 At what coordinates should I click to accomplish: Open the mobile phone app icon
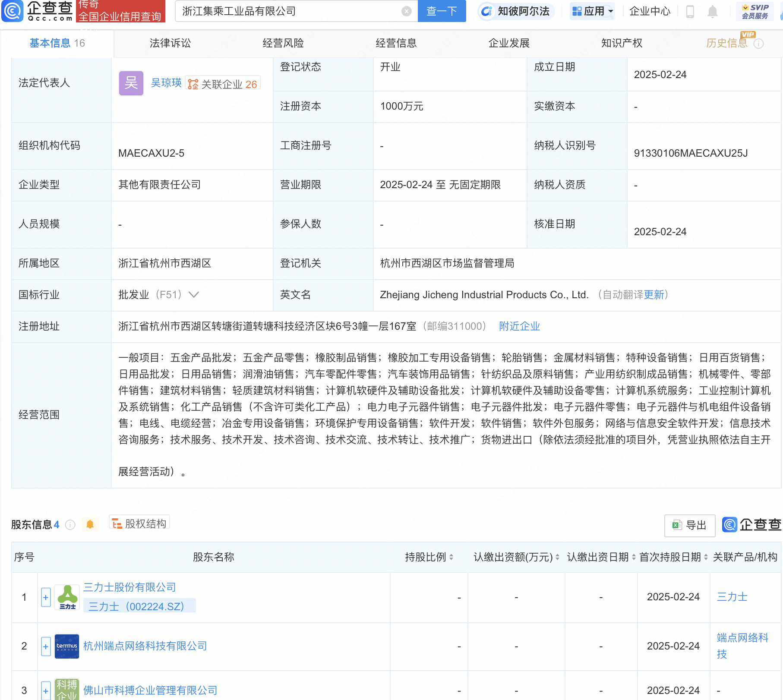coord(690,11)
